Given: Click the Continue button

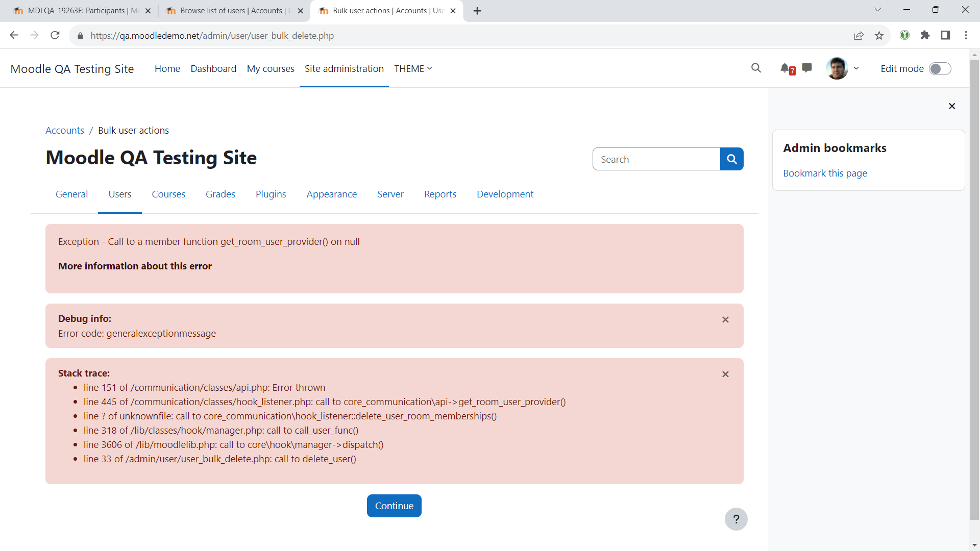Looking at the screenshot, I should [x=394, y=506].
